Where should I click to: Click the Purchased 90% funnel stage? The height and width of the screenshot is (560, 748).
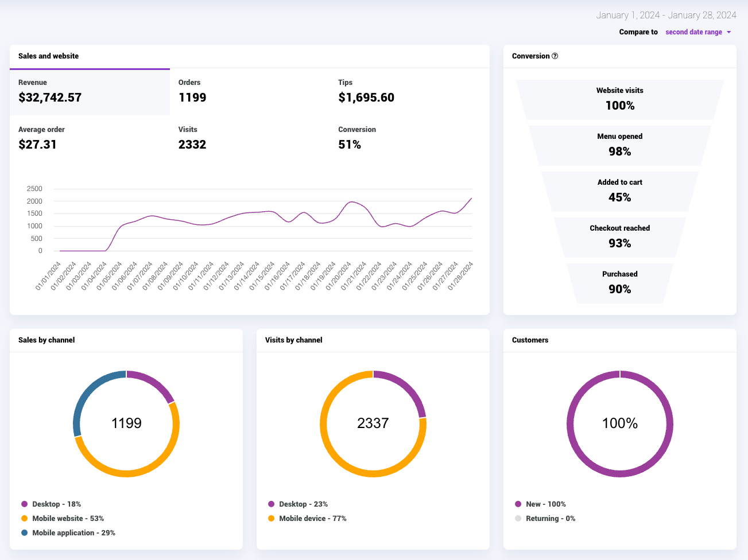tap(620, 283)
